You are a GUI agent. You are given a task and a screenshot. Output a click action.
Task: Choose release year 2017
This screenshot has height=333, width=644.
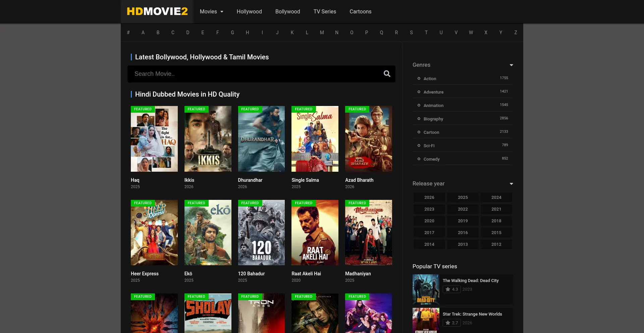pos(429,233)
